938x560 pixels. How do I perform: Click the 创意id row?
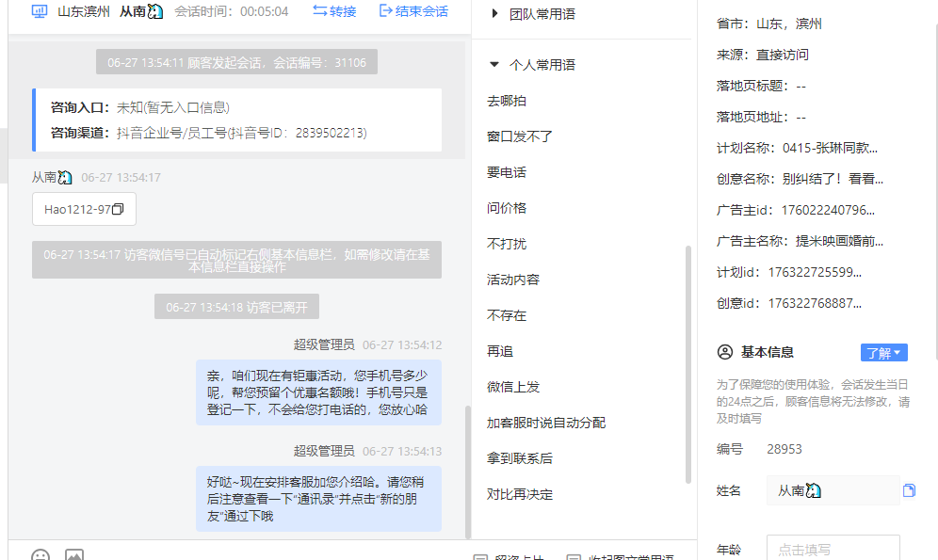coord(789,304)
